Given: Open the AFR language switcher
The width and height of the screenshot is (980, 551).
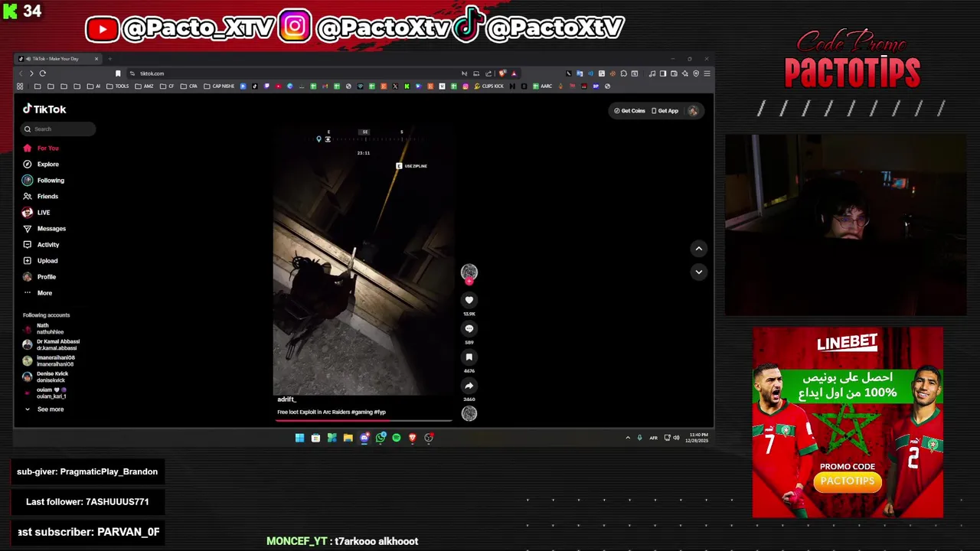Looking at the screenshot, I should pos(653,438).
